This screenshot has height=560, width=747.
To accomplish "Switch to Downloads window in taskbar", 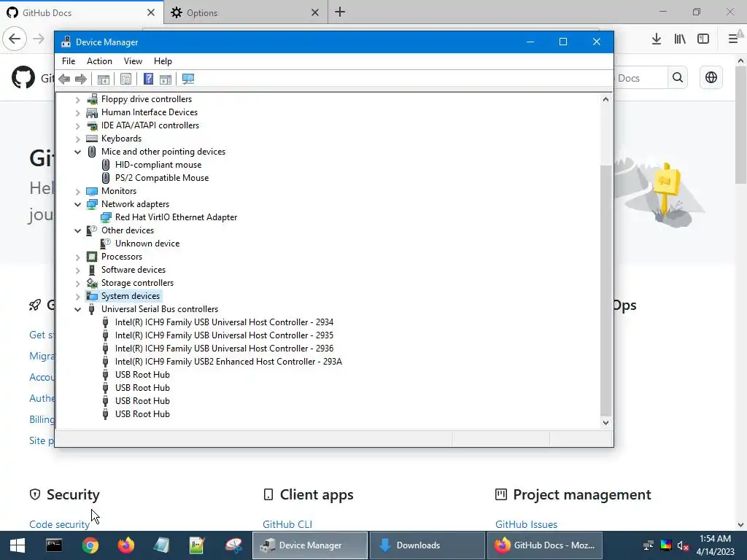I will point(426,545).
